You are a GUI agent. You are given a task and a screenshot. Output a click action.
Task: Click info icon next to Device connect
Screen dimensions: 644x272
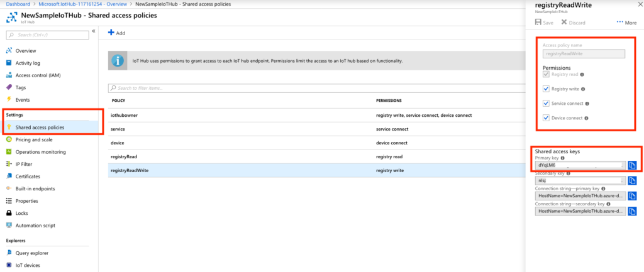[586, 118]
